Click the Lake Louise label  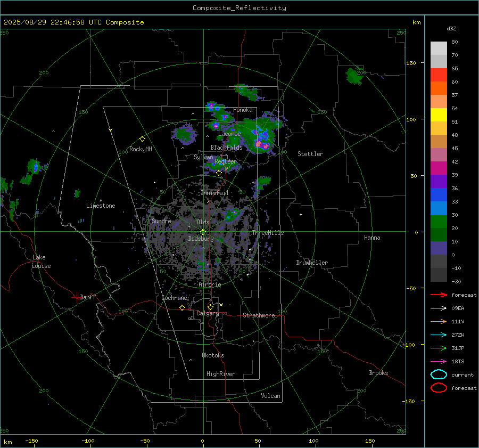(x=41, y=262)
